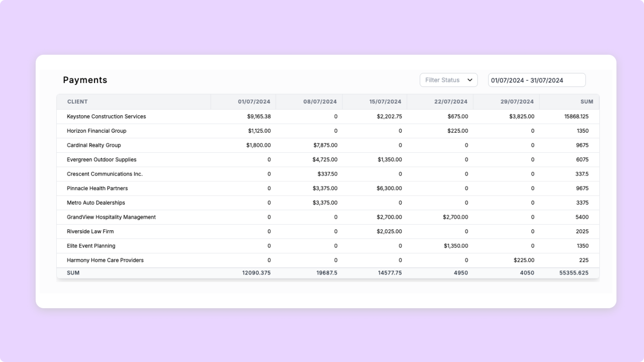Select Crescent Communications Inc. row
This screenshot has width=644, height=362.
coord(105,174)
